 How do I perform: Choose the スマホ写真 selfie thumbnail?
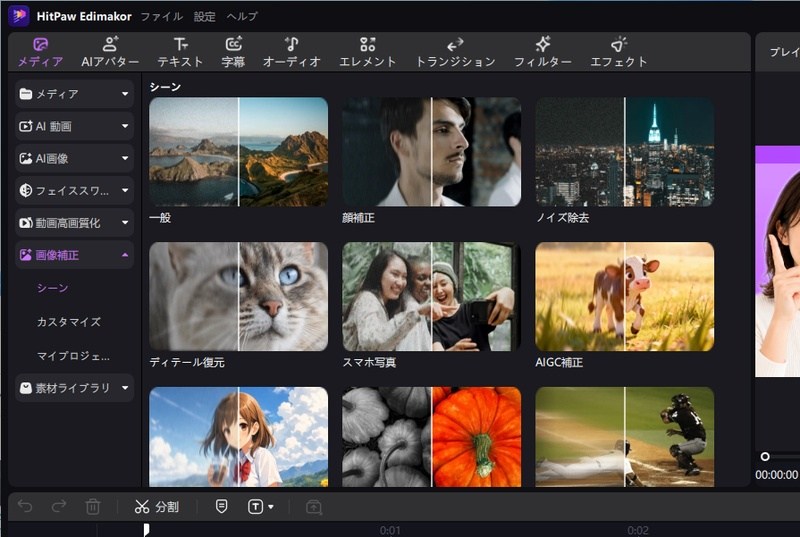(x=432, y=296)
